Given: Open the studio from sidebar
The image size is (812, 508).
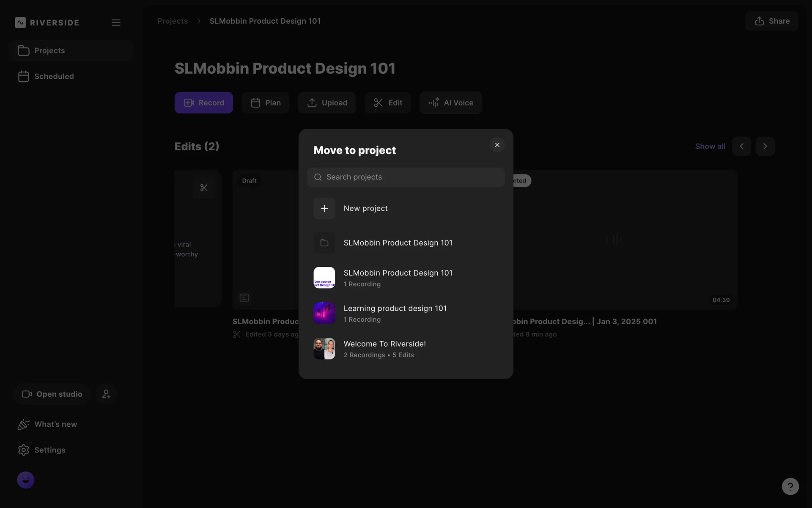Looking at the screenshot, I should pyautogui.click(x=52, y=394).
